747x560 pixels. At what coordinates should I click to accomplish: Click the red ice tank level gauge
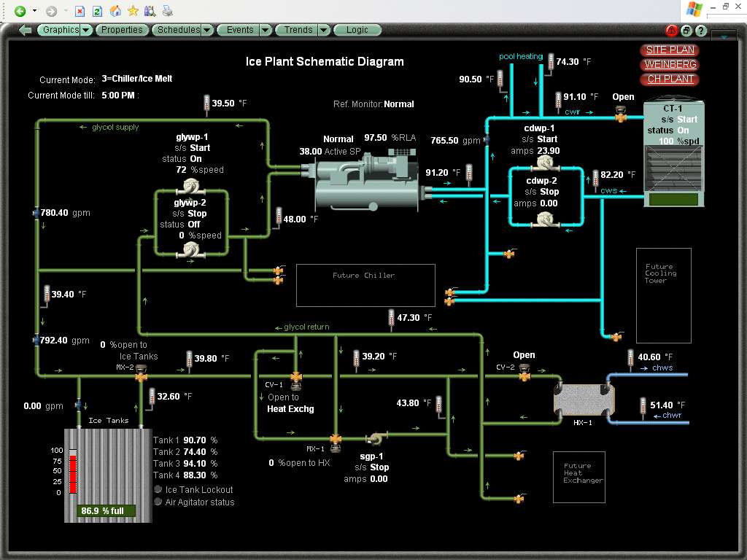coord(73,472)
